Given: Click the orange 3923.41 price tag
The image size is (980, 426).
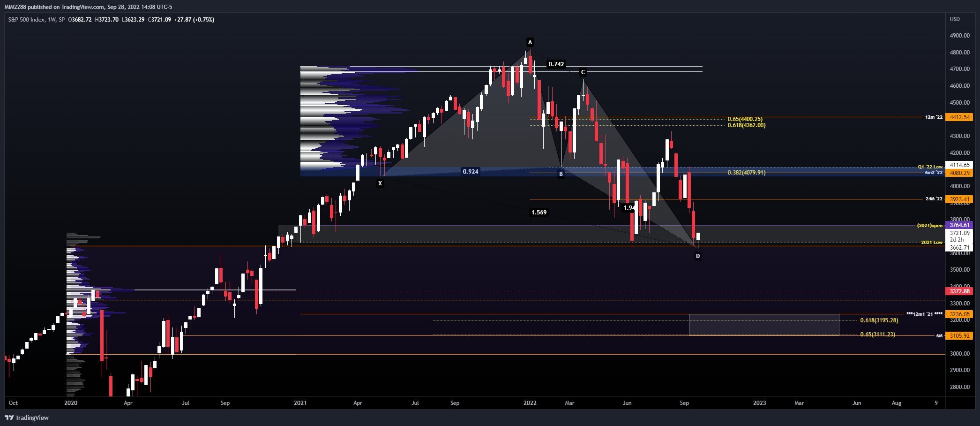Looking at the screenshot, I should pos(959,199).
